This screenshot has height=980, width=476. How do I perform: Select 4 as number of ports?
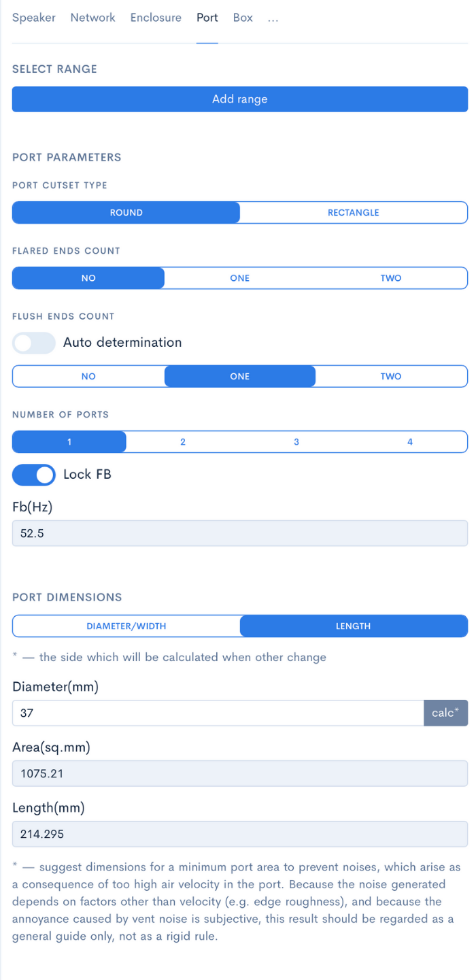(410, 441)
